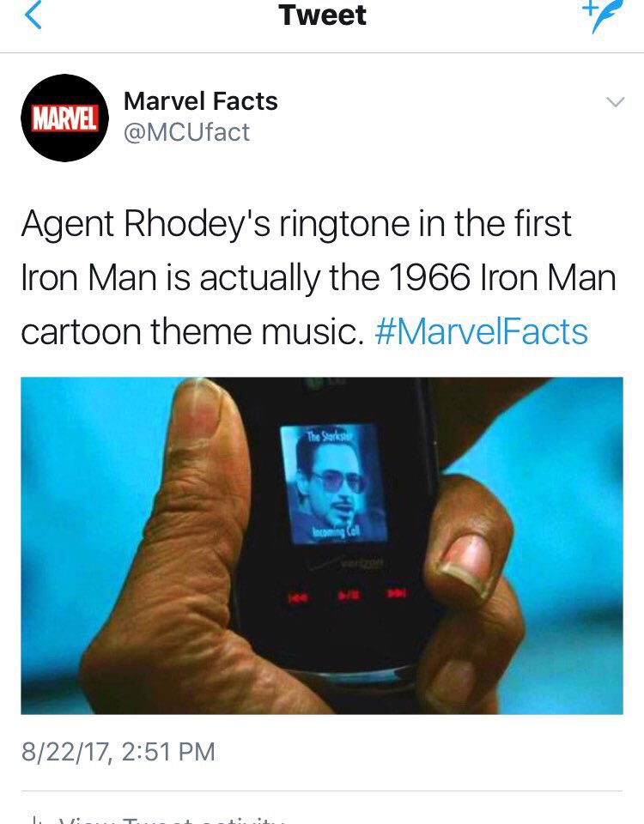Screen dimensions: 644x824
Task: View the attached phone photo
Action: (x=322, y=546)
